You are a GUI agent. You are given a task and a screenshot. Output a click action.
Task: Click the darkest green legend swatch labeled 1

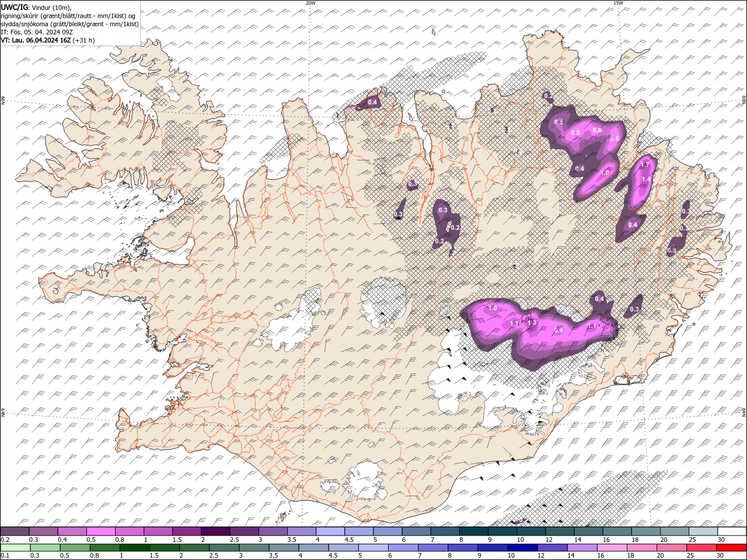tap(135, 548)
